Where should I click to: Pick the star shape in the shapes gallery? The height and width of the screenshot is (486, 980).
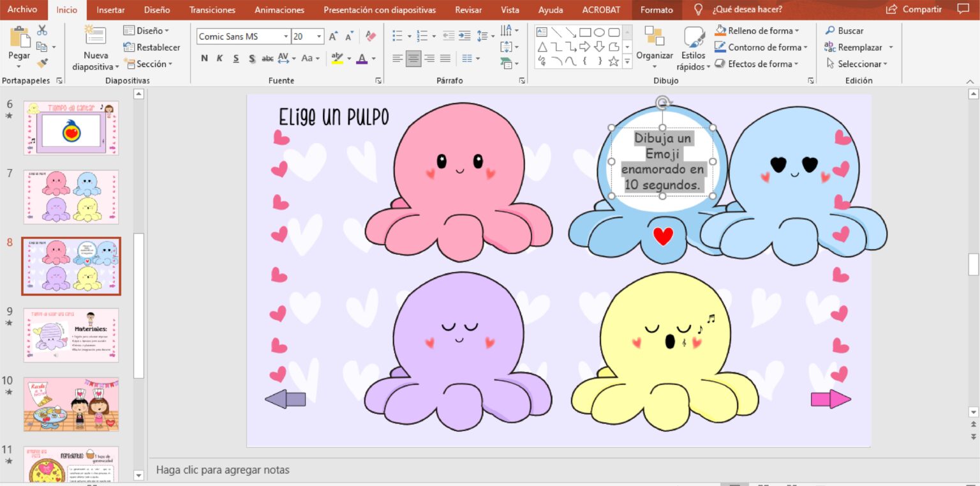614,61
